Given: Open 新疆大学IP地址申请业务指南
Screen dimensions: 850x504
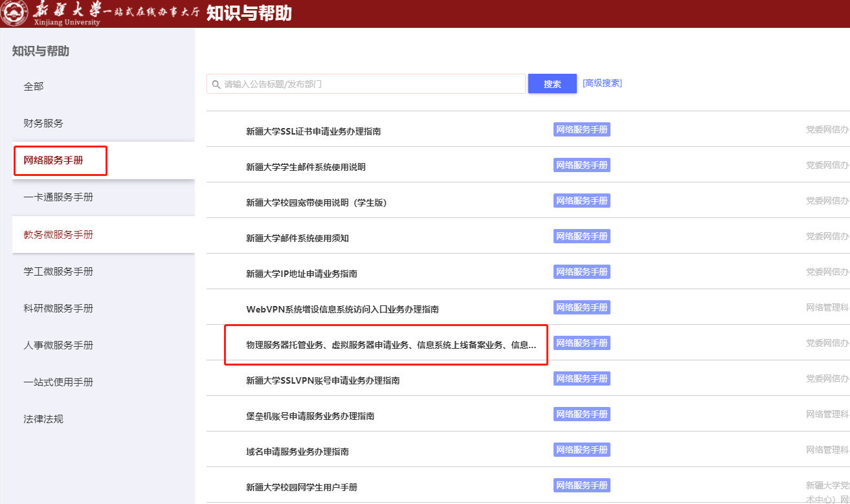Looking at the screenshot, I should click(302, 274).
